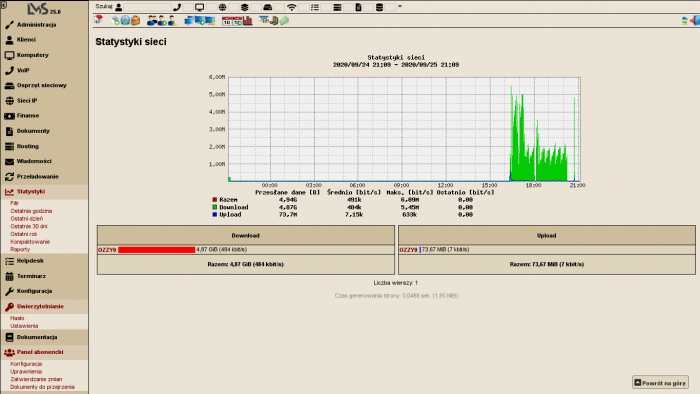Click the computer warning toolbar icon

[x=210, y=21]
